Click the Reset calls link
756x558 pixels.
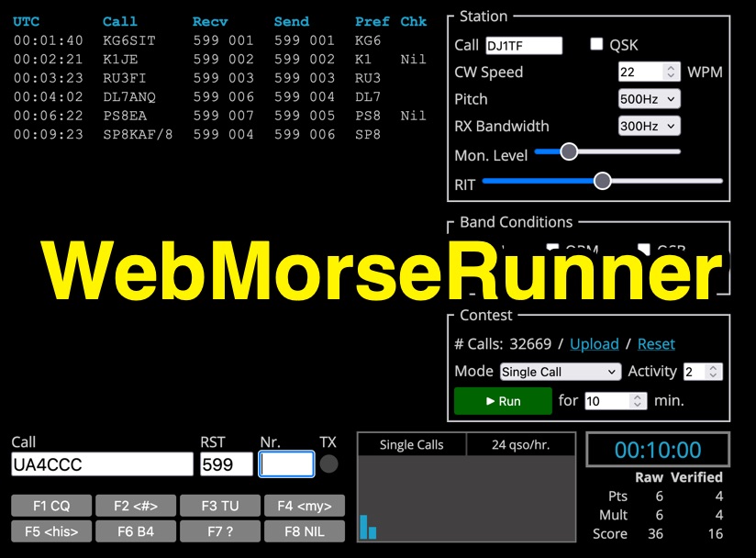[656, 344]
